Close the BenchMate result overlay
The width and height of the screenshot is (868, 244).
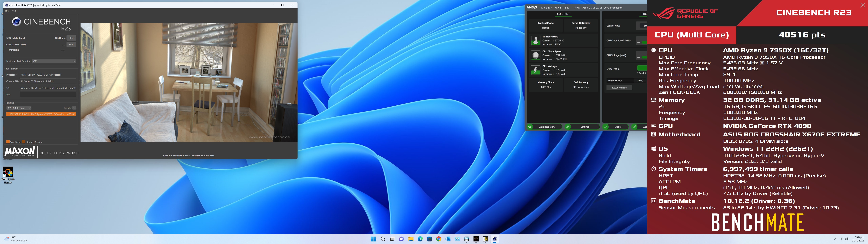862,5
